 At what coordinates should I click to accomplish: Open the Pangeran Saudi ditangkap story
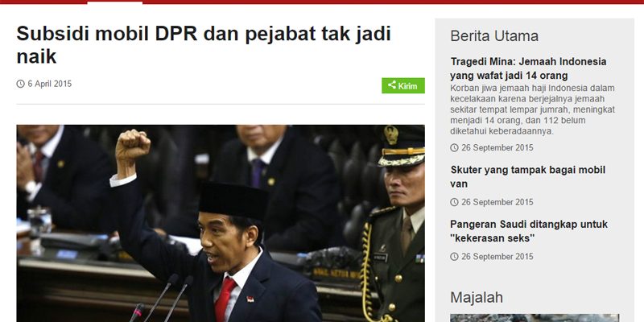pos(529,231)
